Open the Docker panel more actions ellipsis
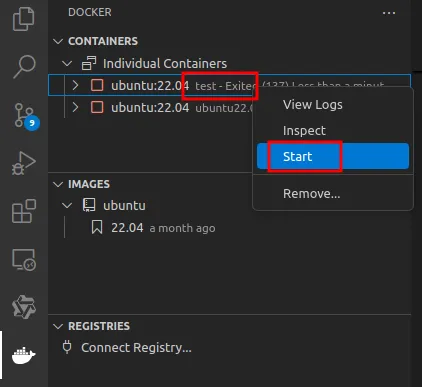422x387 pixels. pos(389,13)
